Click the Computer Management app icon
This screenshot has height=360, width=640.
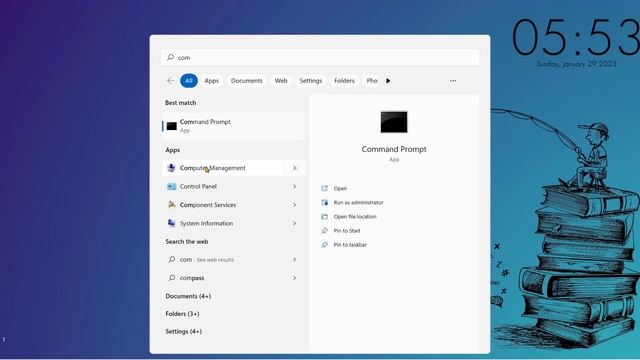click(171, 168)
